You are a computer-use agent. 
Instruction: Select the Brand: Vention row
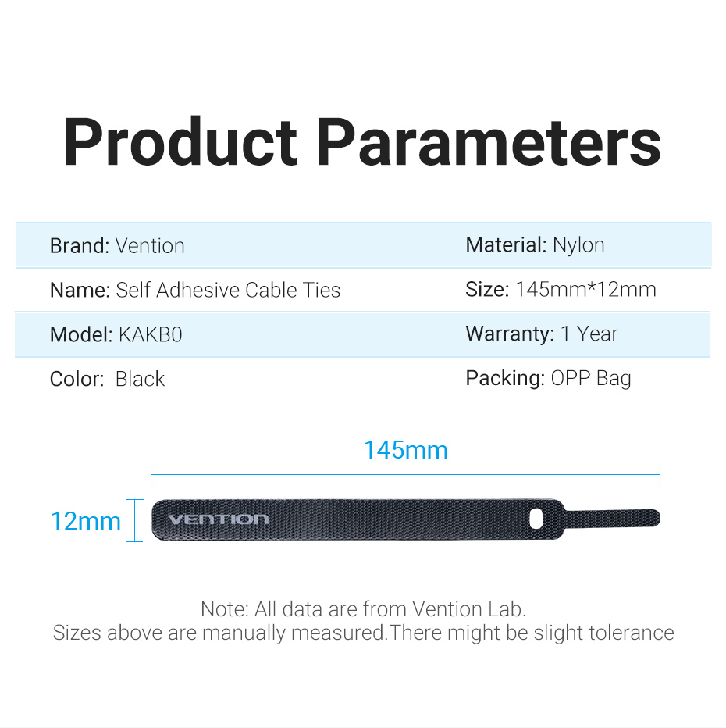coord(117,246)
